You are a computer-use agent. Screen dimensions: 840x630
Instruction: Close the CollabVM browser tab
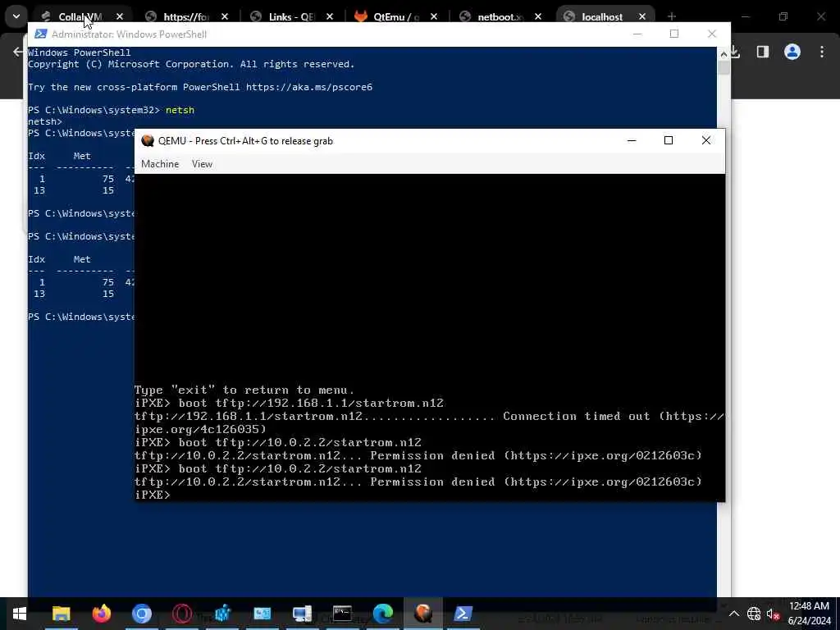coord(120,16)
